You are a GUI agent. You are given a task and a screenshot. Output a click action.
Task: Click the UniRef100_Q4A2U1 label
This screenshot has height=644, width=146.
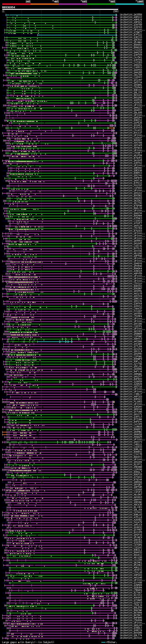tap(131, 65)
